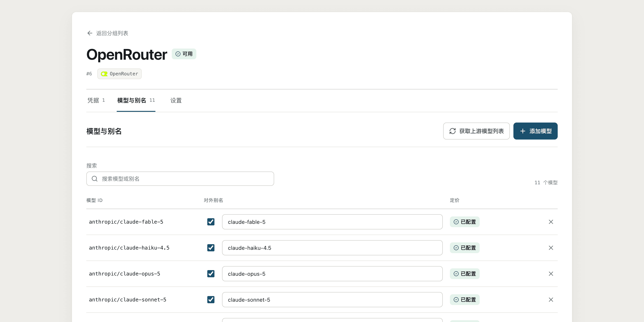Screen dimensions: 644x322
Task: Open 已配置 pricing for claude-haiku-4.5
Action: pyautogui.click(x=465, y=248)
